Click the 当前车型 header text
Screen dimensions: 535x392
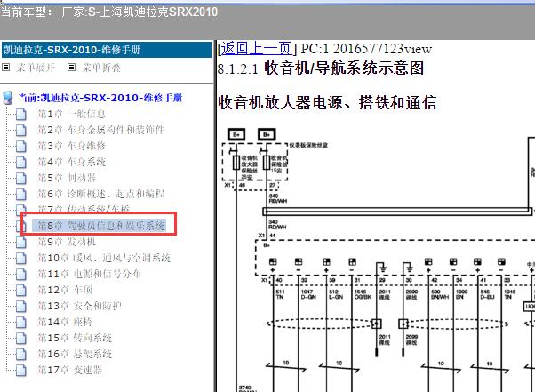pos(109,12)
